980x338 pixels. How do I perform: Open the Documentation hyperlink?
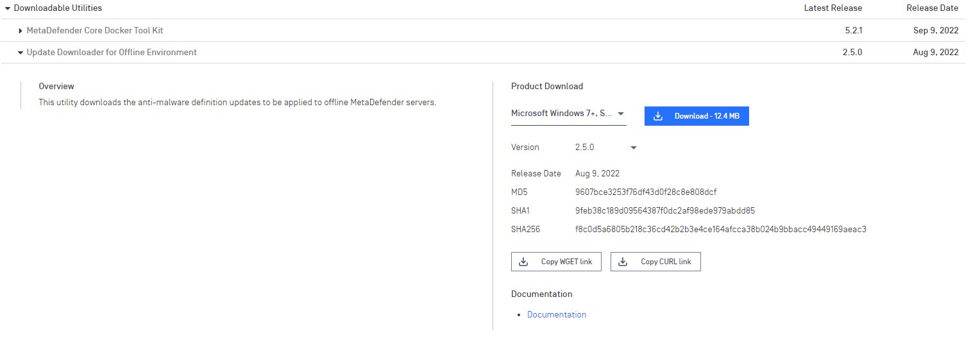point(557,314)
